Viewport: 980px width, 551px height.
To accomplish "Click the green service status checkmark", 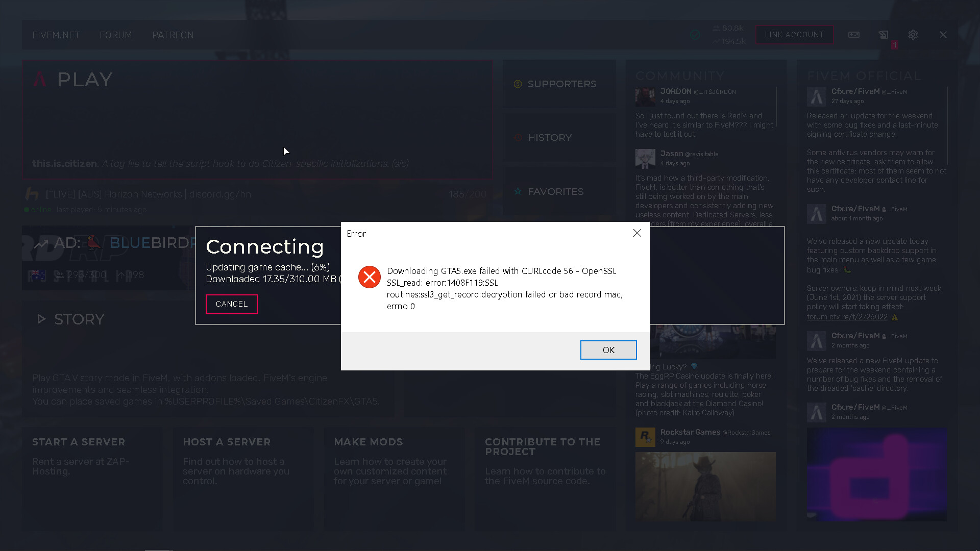I will click(x=695, y=35).
